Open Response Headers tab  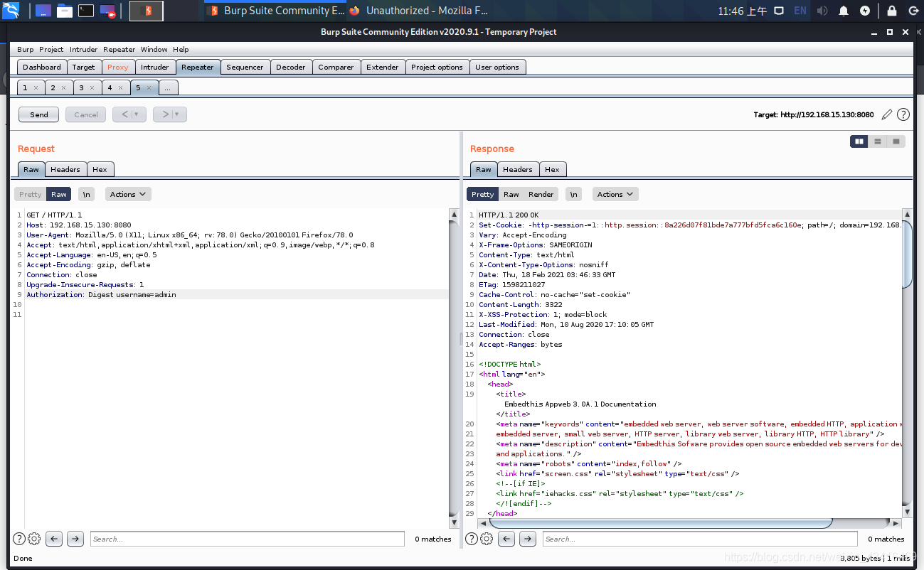[518, 169]
